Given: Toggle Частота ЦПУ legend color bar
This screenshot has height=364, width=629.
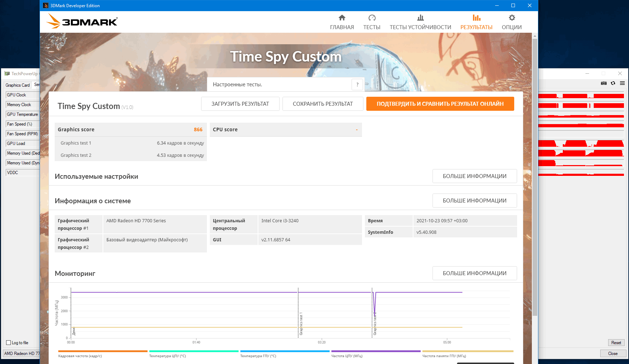Looking at the screenshot, I should 376,351.
